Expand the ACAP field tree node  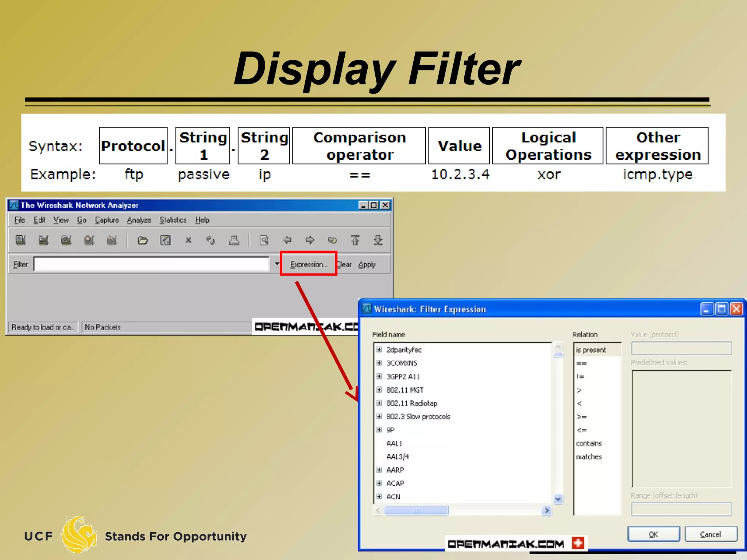pos(379,483)
